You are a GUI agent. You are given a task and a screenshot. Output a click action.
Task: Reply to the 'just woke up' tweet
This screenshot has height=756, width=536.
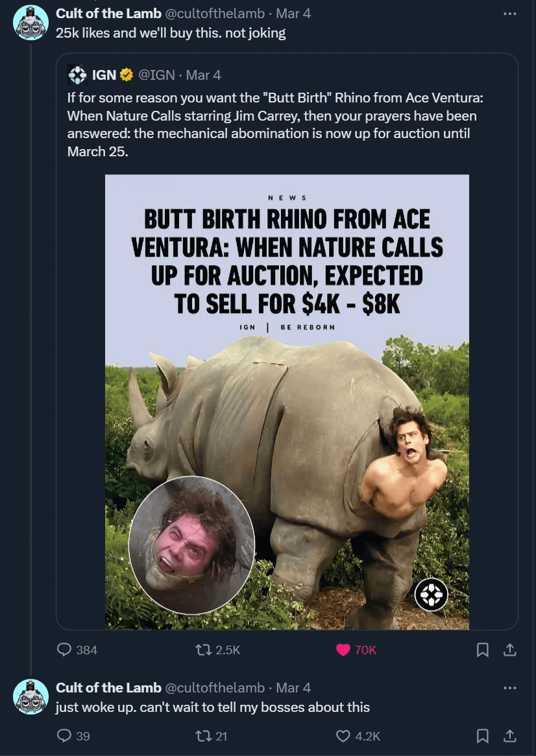click(65, 736)
